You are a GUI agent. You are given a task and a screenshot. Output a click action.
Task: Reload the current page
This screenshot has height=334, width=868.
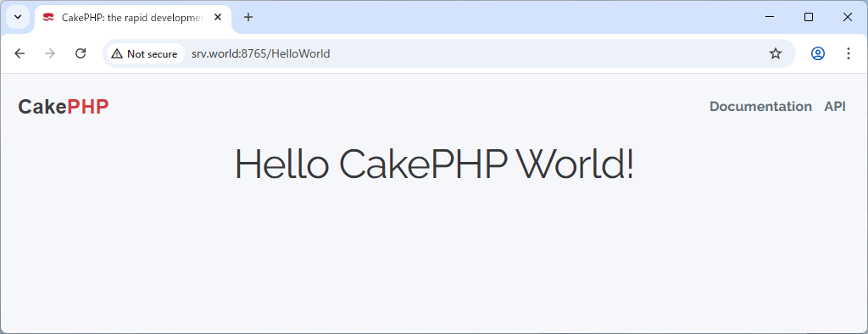point(81,53)
